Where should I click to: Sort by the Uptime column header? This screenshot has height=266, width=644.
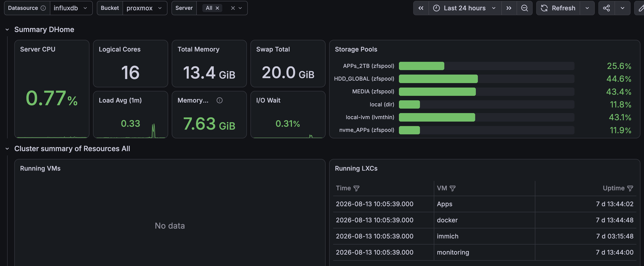coord(613,188)
